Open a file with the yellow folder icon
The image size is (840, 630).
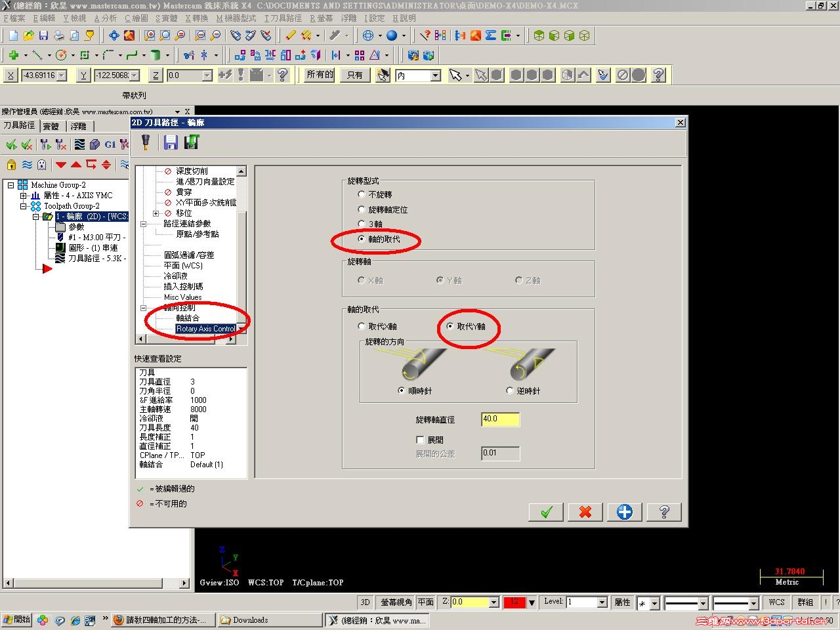point(28,35)
